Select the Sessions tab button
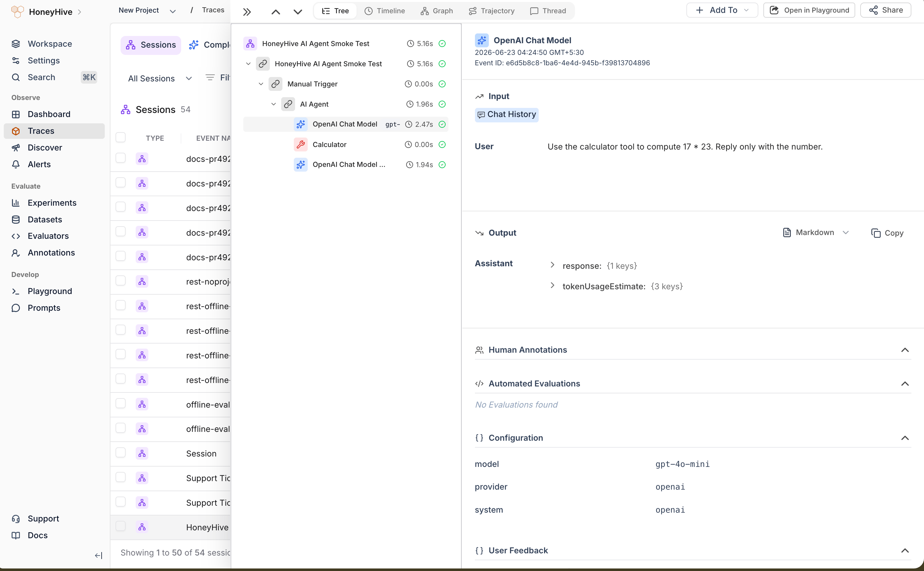This screenshot has width=924, height=571. coord(151,45)
